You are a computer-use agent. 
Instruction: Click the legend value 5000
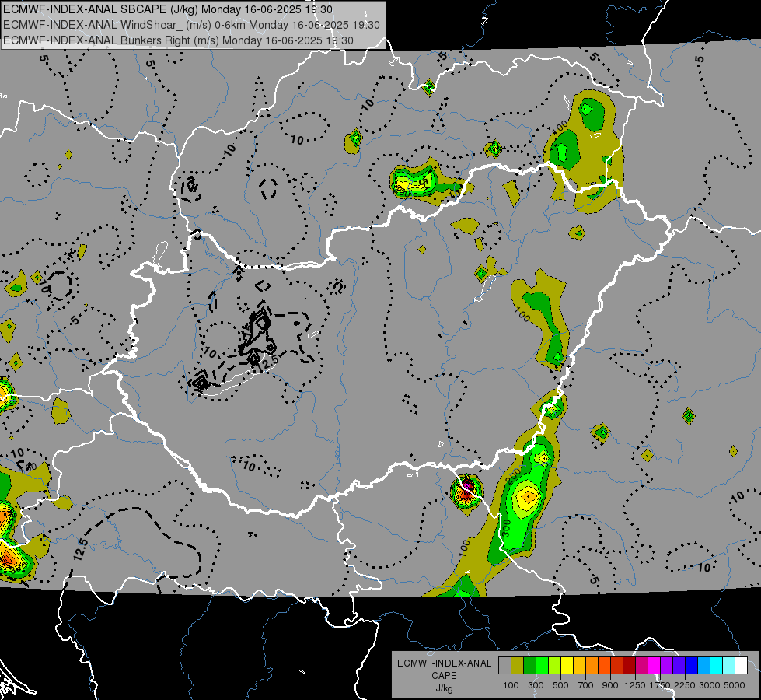pos(735,685)
